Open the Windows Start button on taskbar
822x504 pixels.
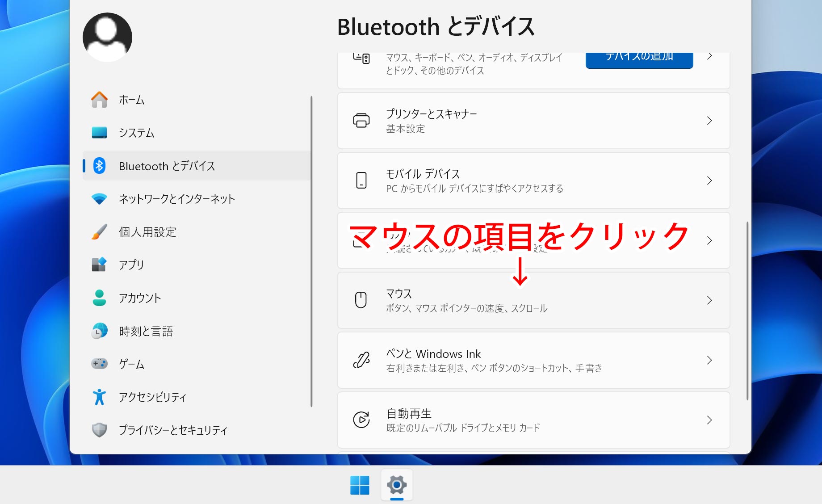360,485
